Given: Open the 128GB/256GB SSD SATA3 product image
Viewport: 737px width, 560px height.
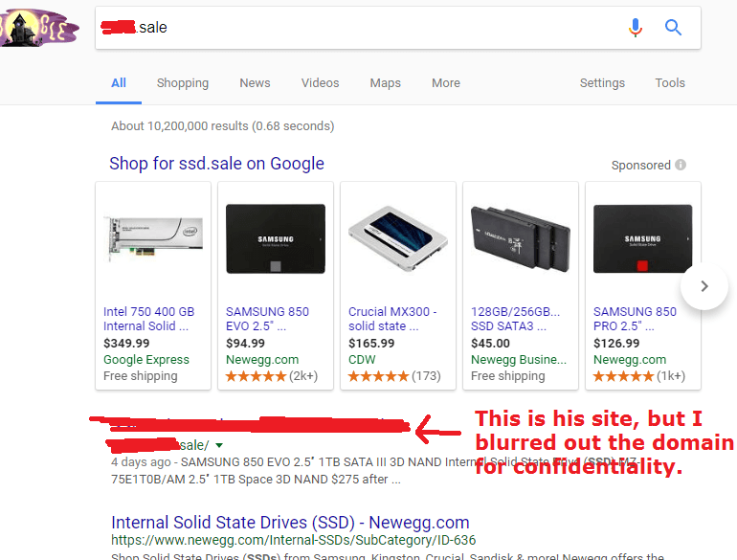Looking at the screenshot, I should tap(521, 239).
